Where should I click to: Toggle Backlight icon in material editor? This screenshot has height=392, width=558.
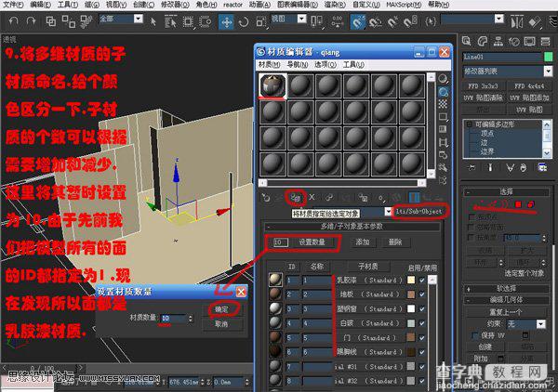(443, 92)
